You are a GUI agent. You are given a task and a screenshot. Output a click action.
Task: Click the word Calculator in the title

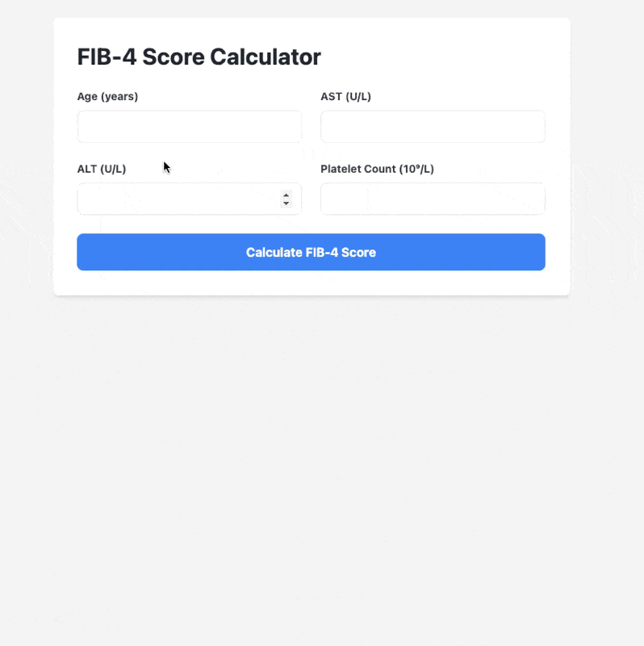click(x=266, y=57)
